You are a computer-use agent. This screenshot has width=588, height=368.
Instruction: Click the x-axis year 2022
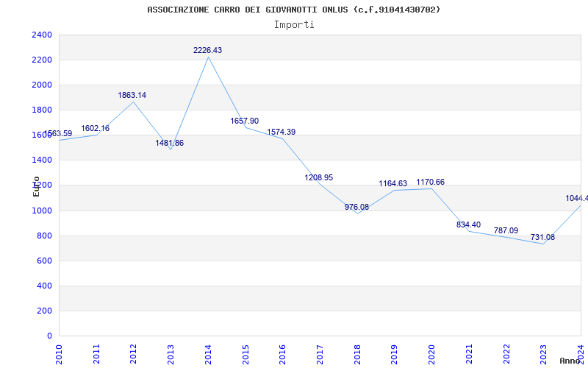point(506,354)
